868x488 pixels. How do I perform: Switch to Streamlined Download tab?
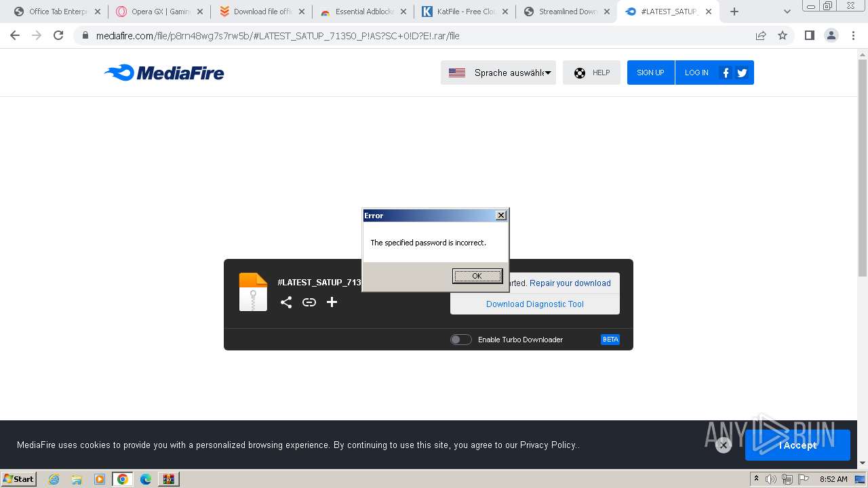[x=566, y=12]
